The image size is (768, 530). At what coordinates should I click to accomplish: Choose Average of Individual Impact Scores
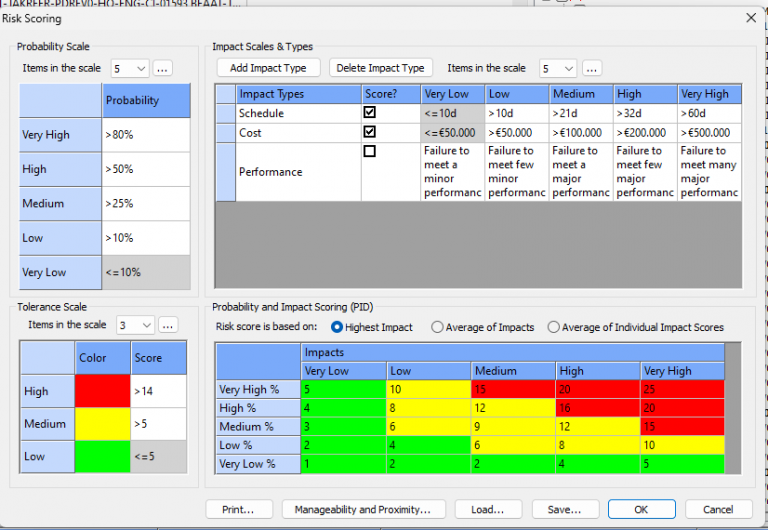[x=554, y=327]
